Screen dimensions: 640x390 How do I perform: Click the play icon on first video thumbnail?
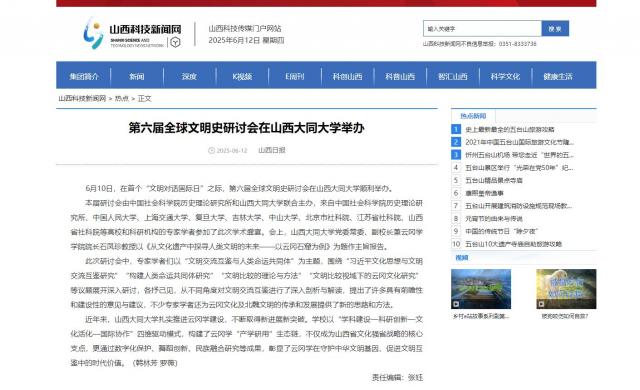click(456, 304)
